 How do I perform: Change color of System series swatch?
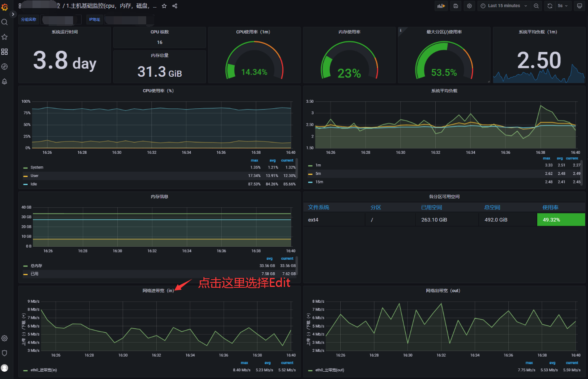pyautogui.click(x=26, y=168)
